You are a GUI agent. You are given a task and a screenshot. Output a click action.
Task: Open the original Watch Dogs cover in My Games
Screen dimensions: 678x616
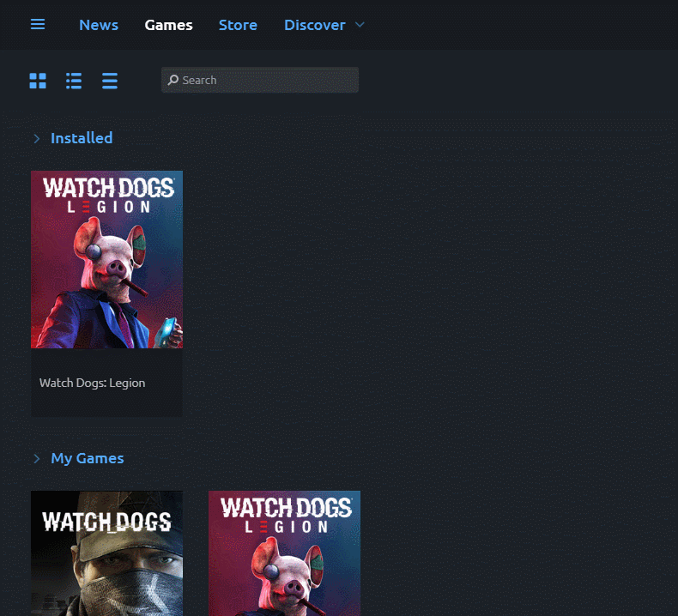click(106, 553)
